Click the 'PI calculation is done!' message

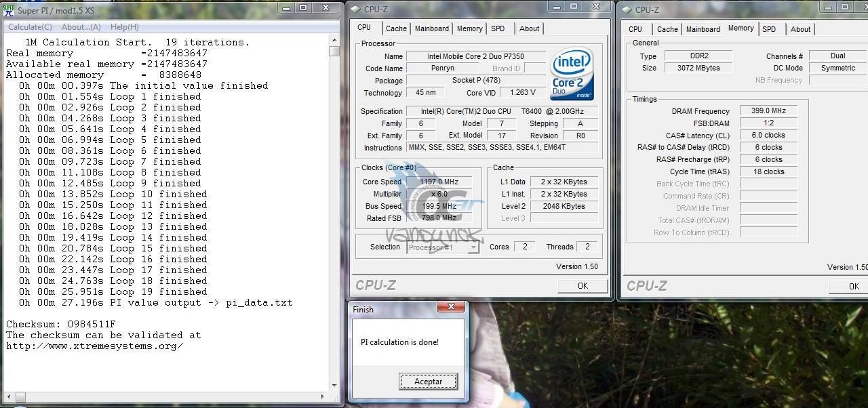[x=399, y=342]
